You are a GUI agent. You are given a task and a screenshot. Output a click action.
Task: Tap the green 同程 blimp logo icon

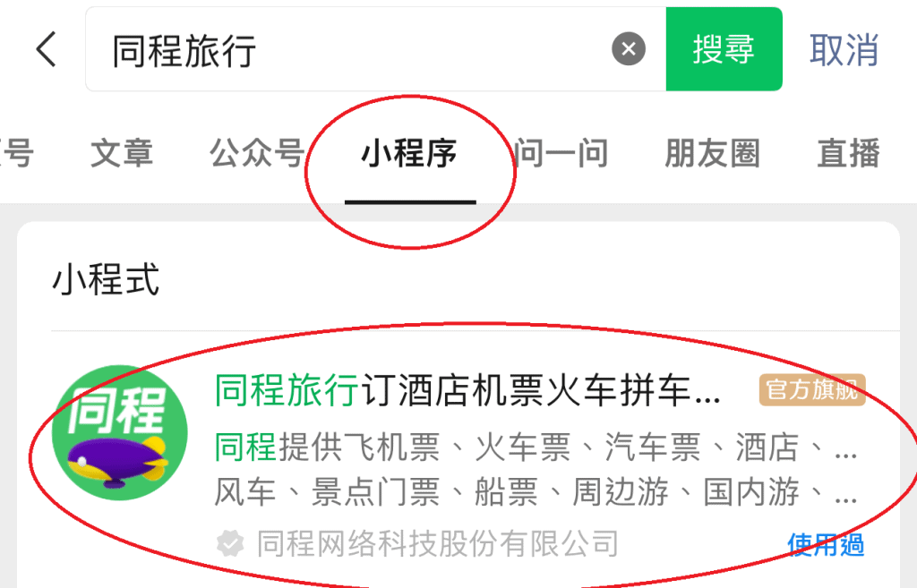[x=120, y=432]
